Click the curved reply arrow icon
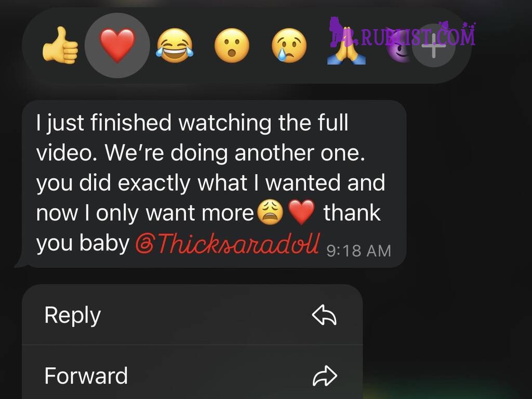Image resolution: width=532 pixels, height=399 pixels. [324, 315]
